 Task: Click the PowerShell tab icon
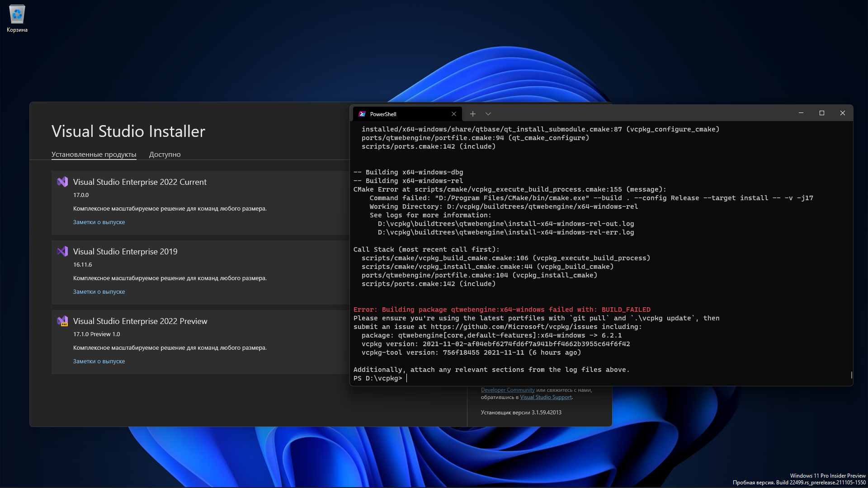(362, 114)
